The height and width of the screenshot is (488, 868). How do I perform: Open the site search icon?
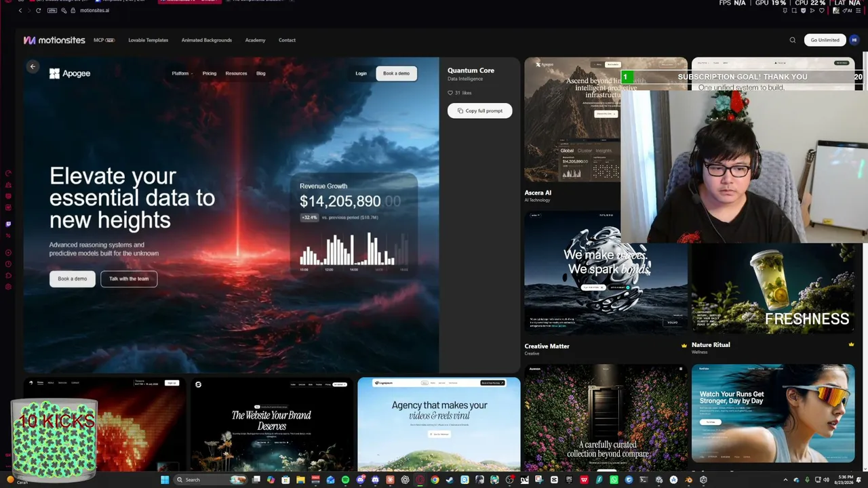793,40
